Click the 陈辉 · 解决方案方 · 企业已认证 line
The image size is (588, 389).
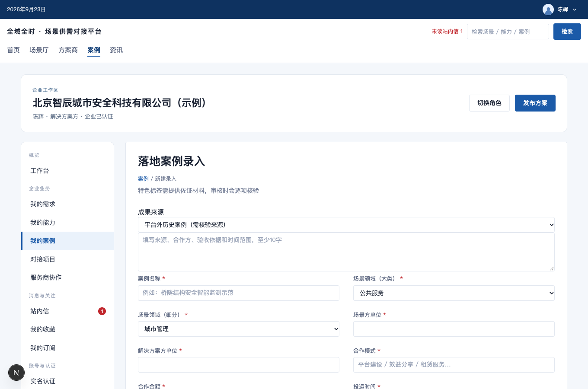click(73, 117)
